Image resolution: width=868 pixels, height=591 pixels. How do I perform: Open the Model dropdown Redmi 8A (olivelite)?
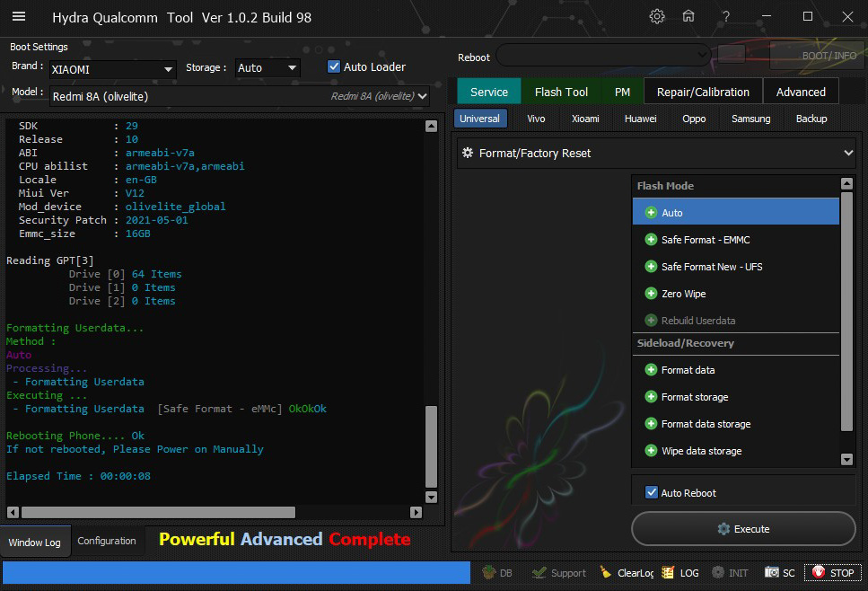[x=239, y=96]
